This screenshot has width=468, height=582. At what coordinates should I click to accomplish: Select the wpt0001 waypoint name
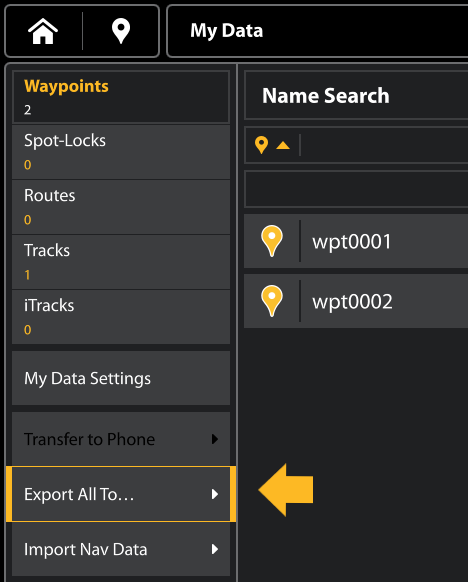coord(351,242)
